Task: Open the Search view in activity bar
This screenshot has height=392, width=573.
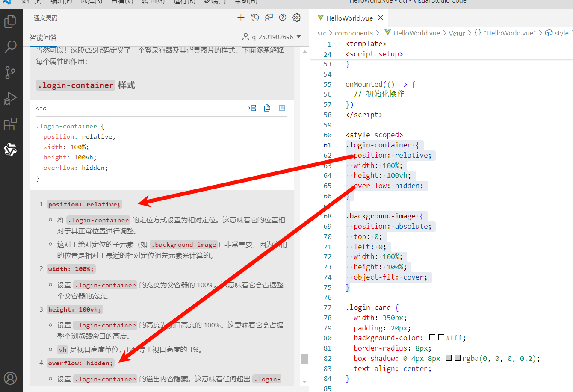Action: [10, 47]
